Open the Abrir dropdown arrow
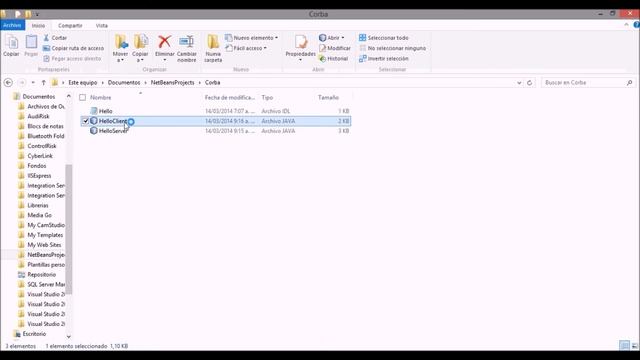The height and width of the screenshot is (360, 640). point(343,38)
